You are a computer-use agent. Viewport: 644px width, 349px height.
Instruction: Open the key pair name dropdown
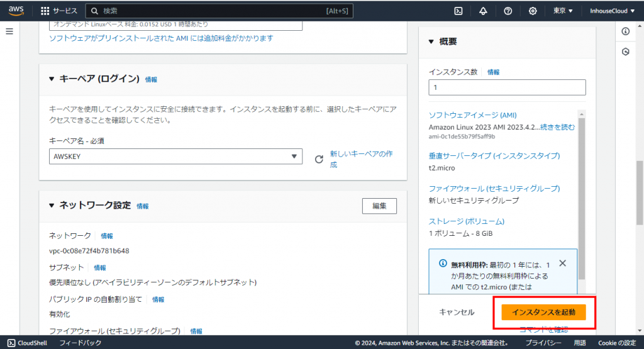[175, 157]
